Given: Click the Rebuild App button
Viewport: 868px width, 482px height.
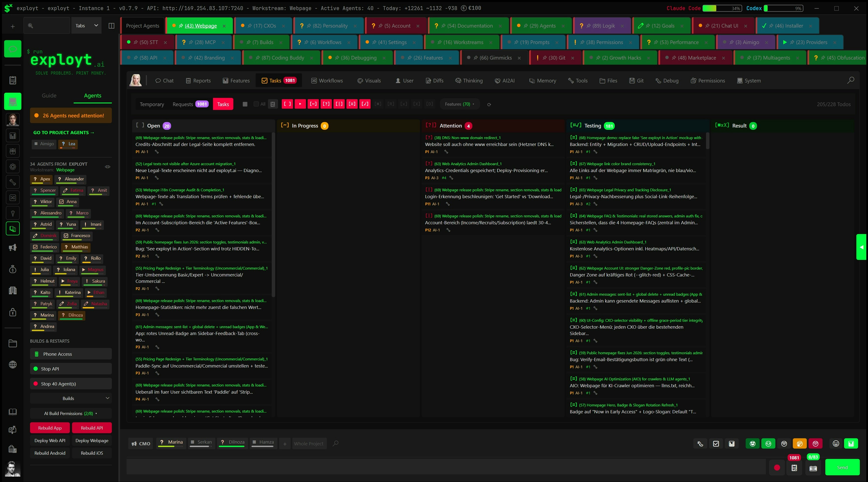Looking at the screenshot, I should pos(50,428).
